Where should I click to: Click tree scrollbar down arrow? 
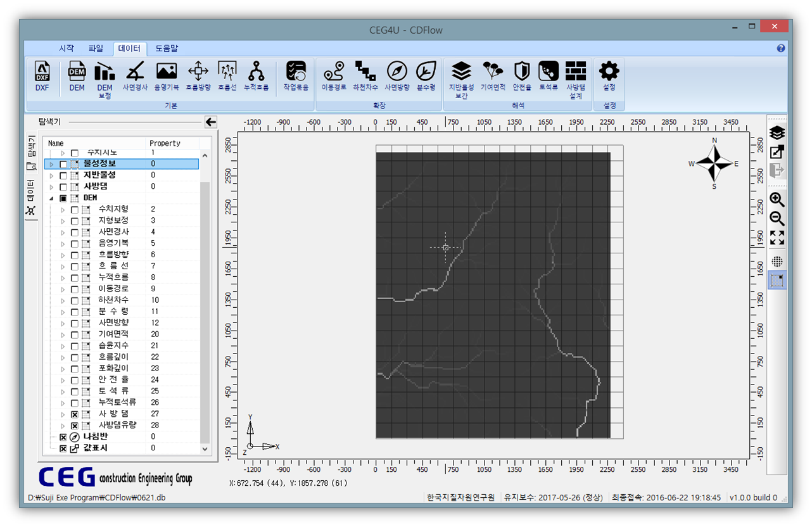[205, 448]
